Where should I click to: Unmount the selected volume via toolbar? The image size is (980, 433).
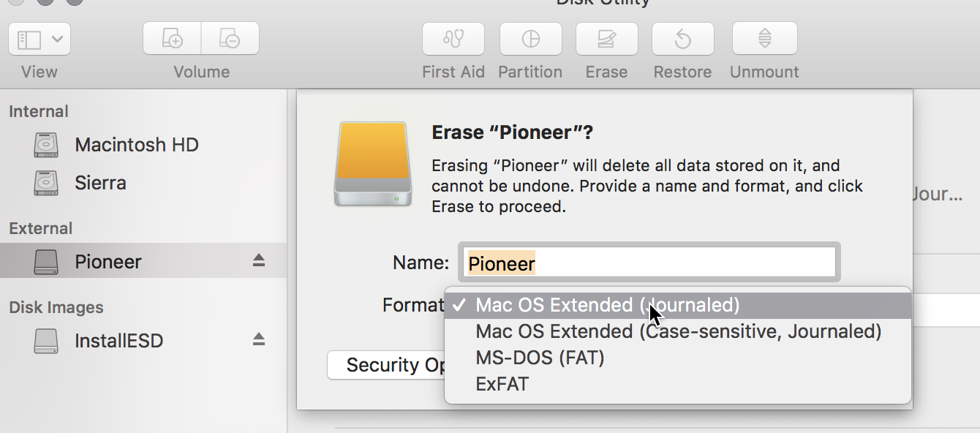764,39
